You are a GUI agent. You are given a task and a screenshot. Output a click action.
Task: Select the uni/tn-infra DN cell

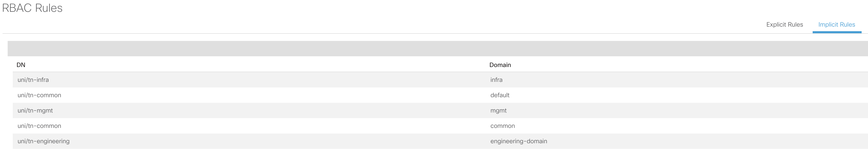[x=33, y=80]
